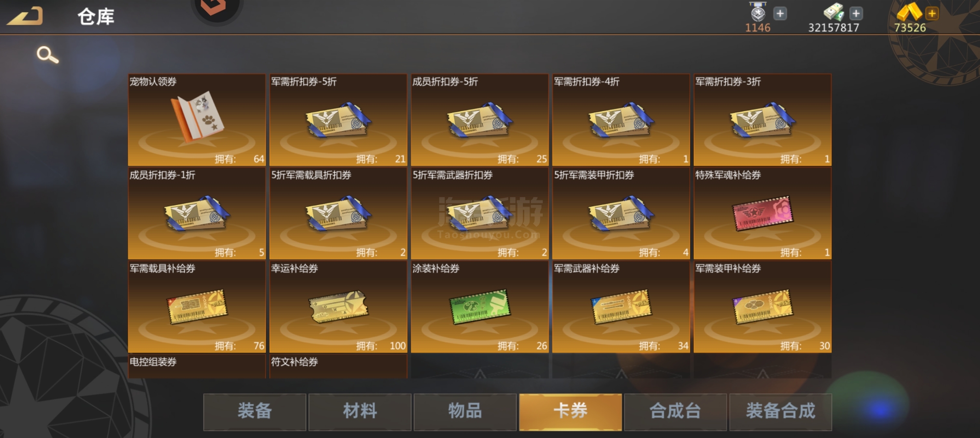This screenshot has width=980, height=438.
Task: Add gold bars with the plus beside 73526
Action: coord(932,13)
